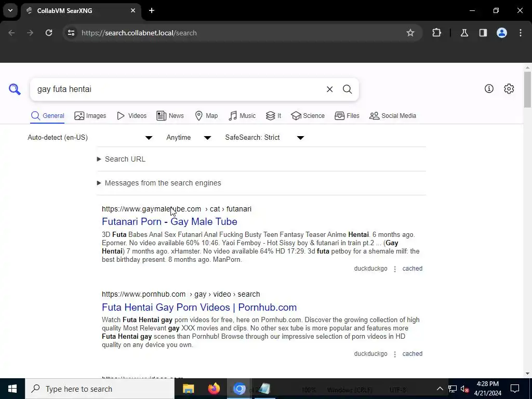
Task: Switch to the It tab
Action: click(273, 116)
